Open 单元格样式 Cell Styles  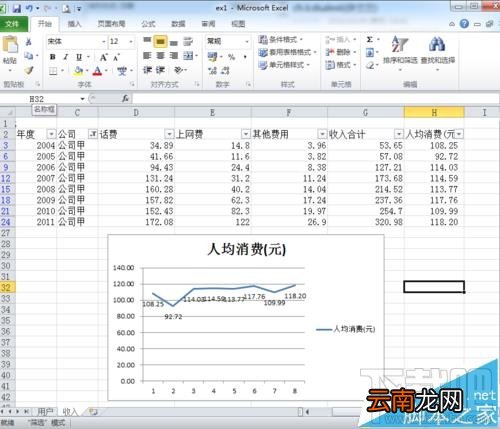coord(284,65)
